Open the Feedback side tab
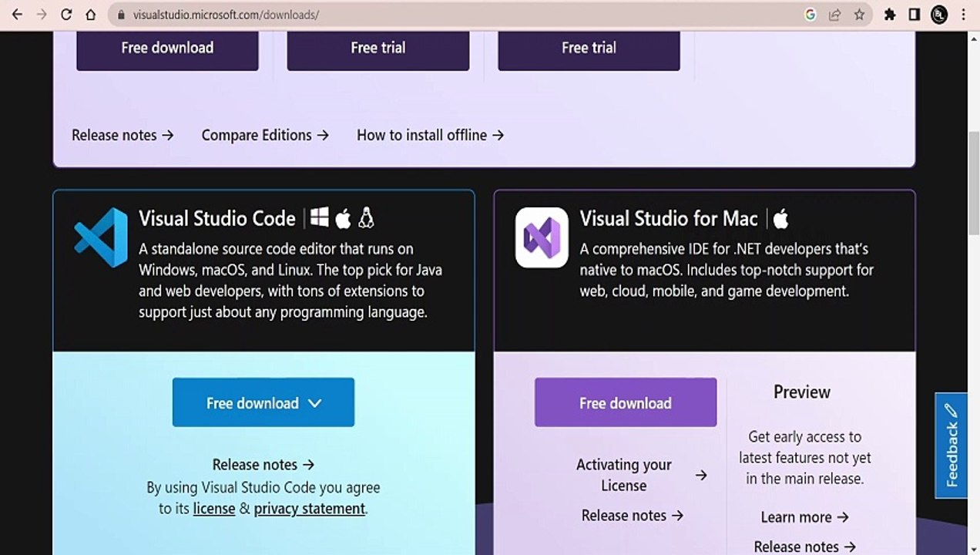This screenshot has height=555, width=980. pyautogui.click(x=951, y=446)
